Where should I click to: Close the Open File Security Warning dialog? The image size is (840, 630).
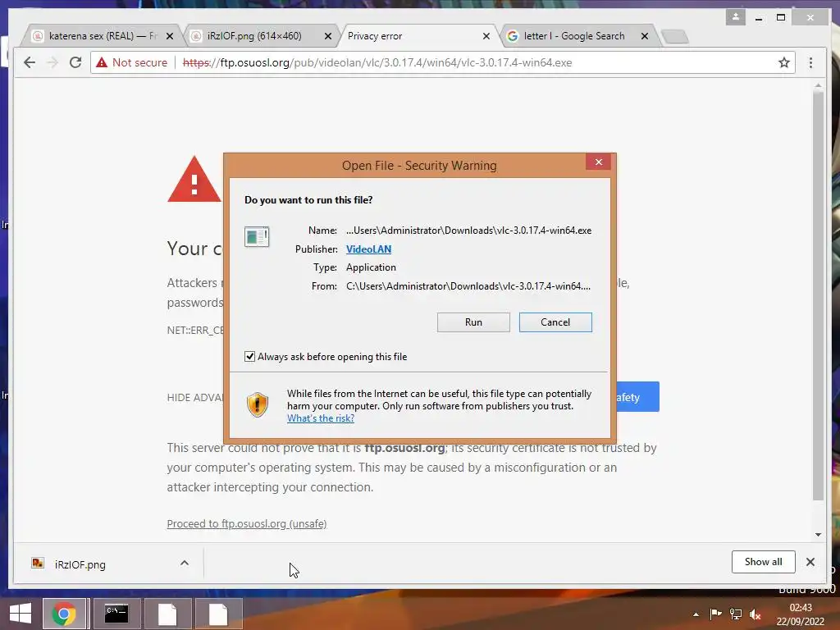[x=598, y=162]
